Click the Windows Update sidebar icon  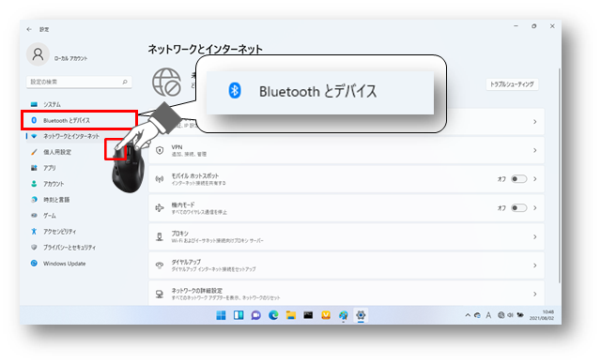pyautogui.click(x=34, y=264)
